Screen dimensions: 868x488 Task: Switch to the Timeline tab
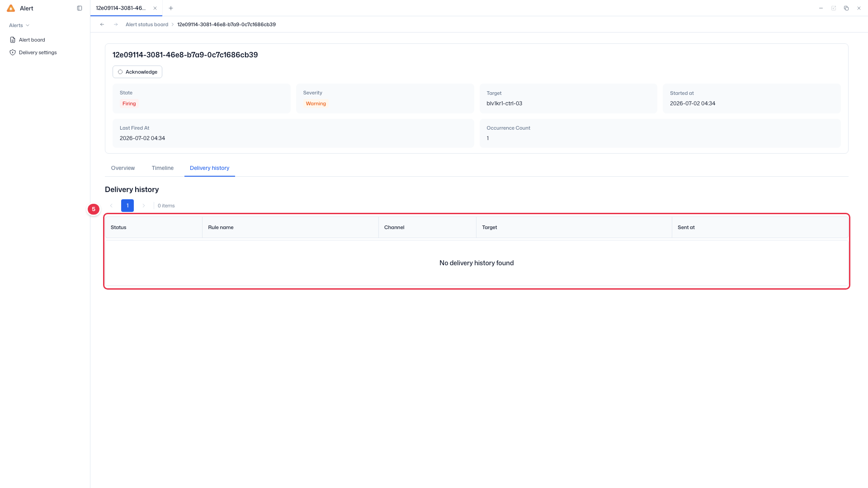(x=163, y=168)
